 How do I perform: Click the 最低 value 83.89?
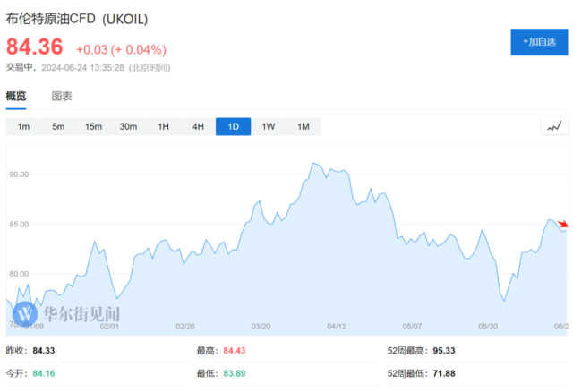pos(235,373)
